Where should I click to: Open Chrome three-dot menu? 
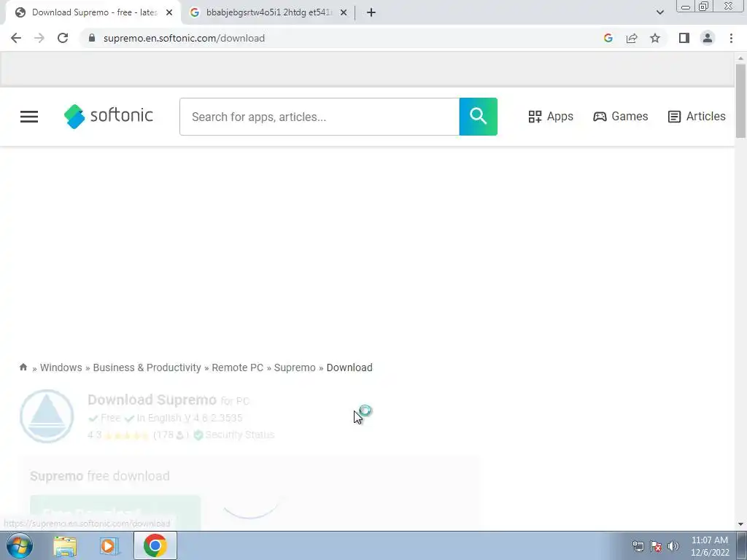click(x=731, y=38)
